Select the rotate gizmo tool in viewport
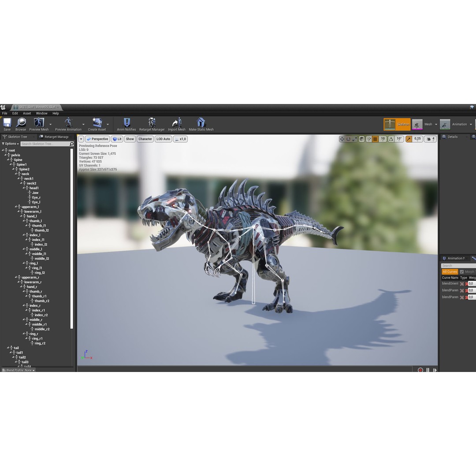Image resolution: width=476 pixels, height=476 pixels. pos(349,139)
